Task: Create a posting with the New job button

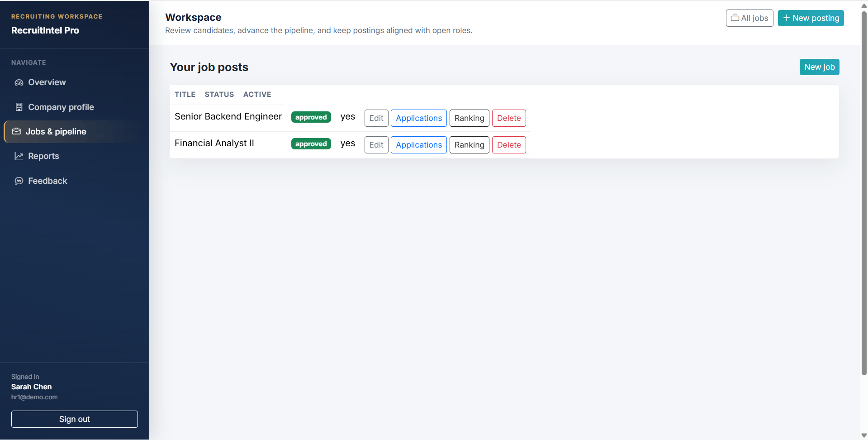Action: (x=820, y=67)
